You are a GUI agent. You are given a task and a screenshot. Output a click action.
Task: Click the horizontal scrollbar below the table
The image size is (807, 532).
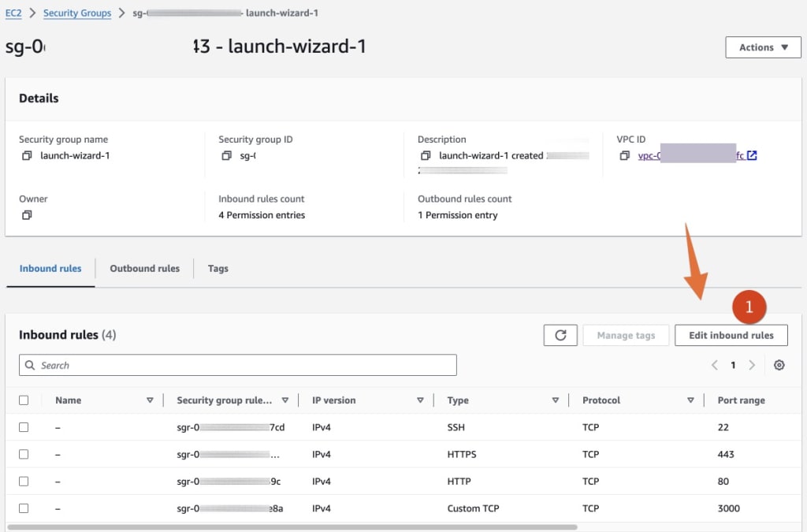pos(292,526)
